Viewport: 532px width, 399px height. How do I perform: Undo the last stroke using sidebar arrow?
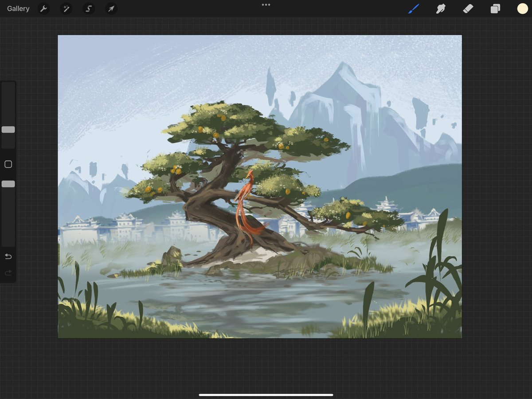coord(8,257)
